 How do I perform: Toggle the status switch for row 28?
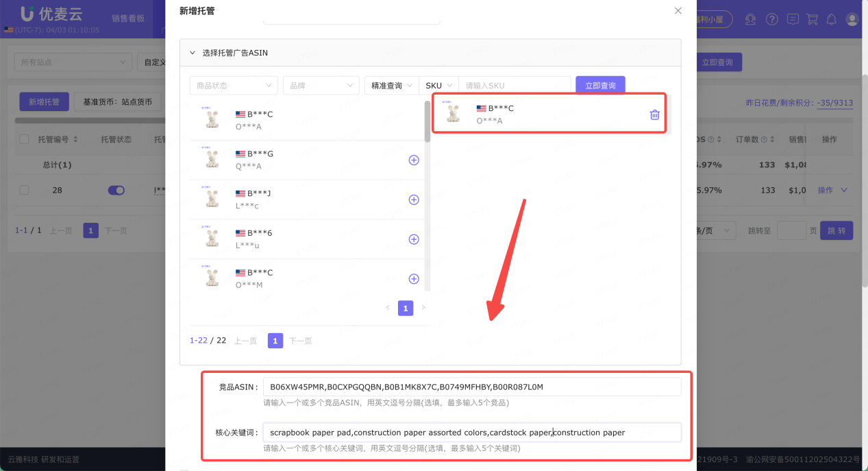116,190
